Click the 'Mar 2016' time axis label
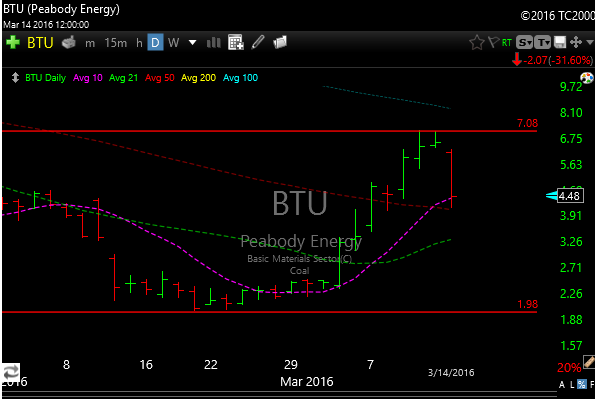The image size is (595, 399). [x=307, y=381]
